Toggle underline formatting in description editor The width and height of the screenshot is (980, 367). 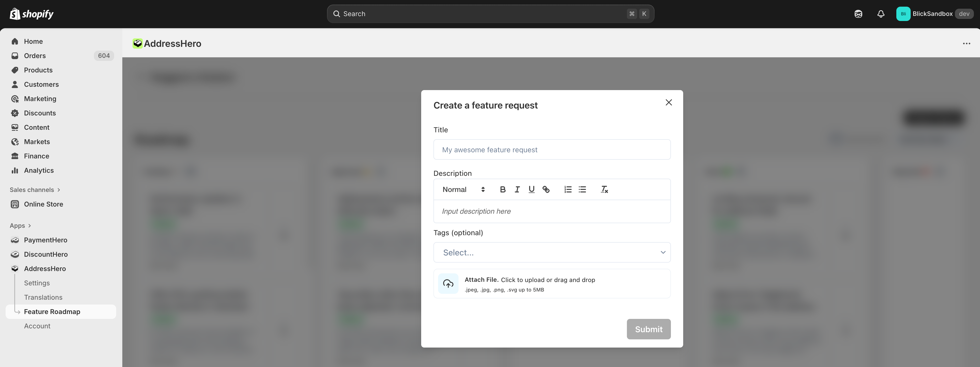531,189
